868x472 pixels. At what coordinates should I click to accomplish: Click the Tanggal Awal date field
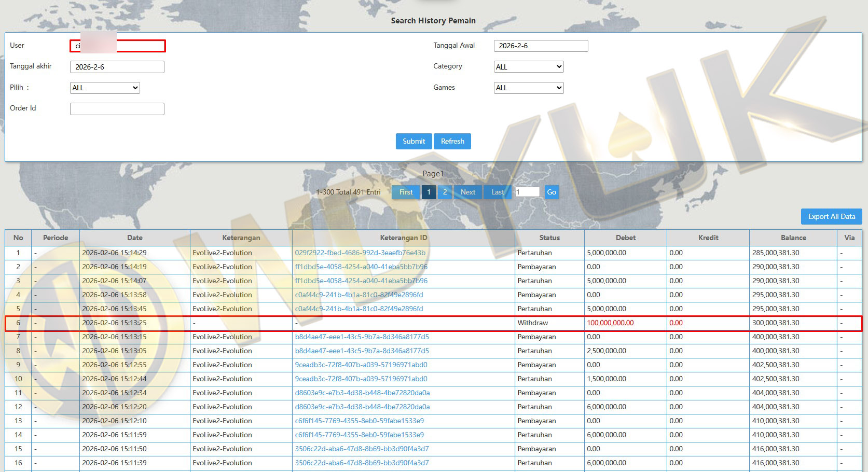tap(541, 46)
